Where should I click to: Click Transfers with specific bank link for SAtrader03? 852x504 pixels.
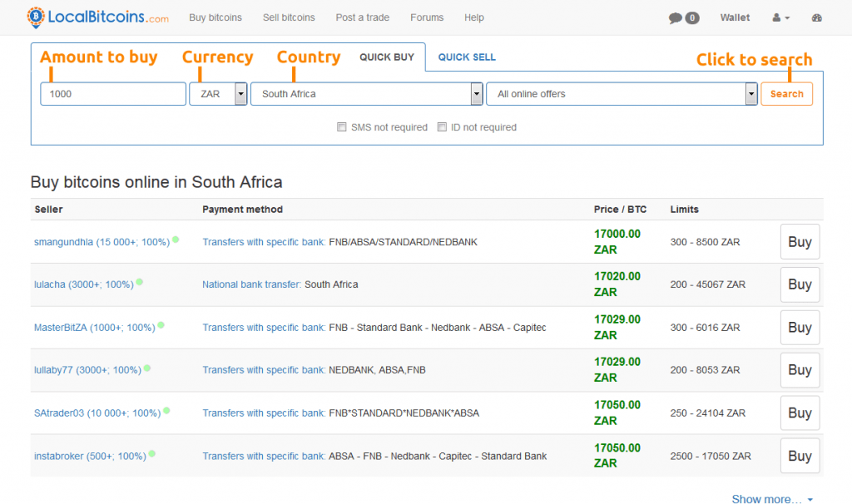[264, 413]
